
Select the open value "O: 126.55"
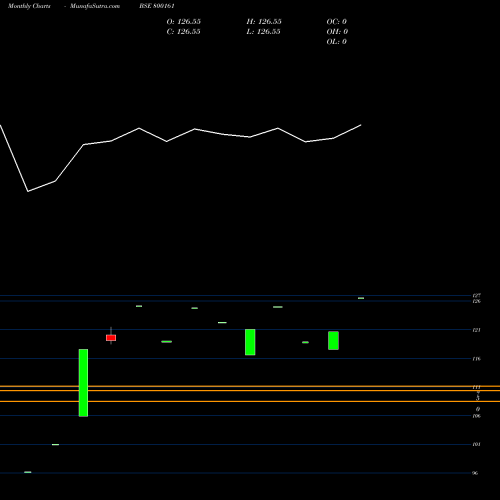(184, 22)
